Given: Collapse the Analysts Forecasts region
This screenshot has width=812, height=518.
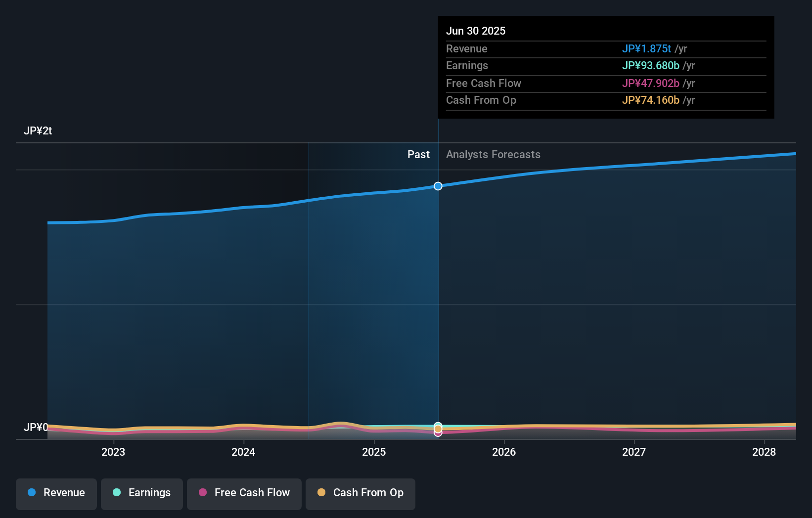Looking at the screenshot, I should coord(493,154).
